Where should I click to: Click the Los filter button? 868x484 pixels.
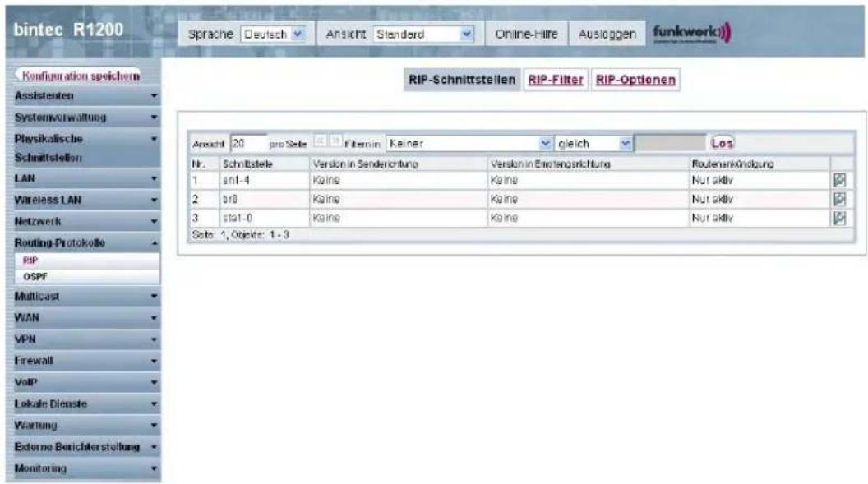pyautogui.click(x=723, y=143)
